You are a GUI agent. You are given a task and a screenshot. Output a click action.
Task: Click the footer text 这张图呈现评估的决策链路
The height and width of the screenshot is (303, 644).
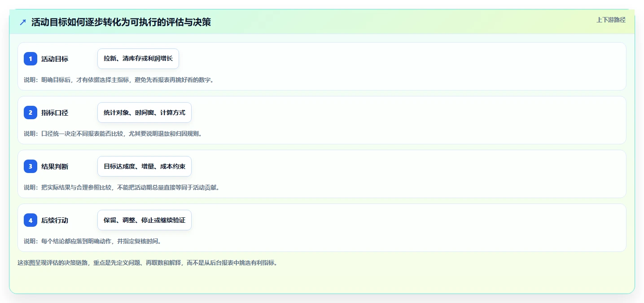[147, 263]
